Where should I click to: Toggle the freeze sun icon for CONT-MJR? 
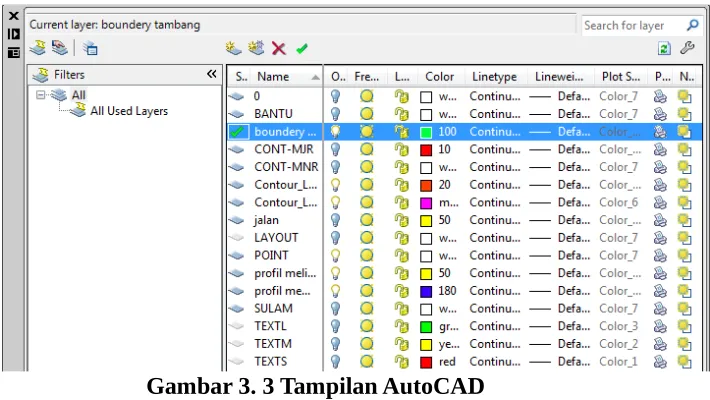367,149
